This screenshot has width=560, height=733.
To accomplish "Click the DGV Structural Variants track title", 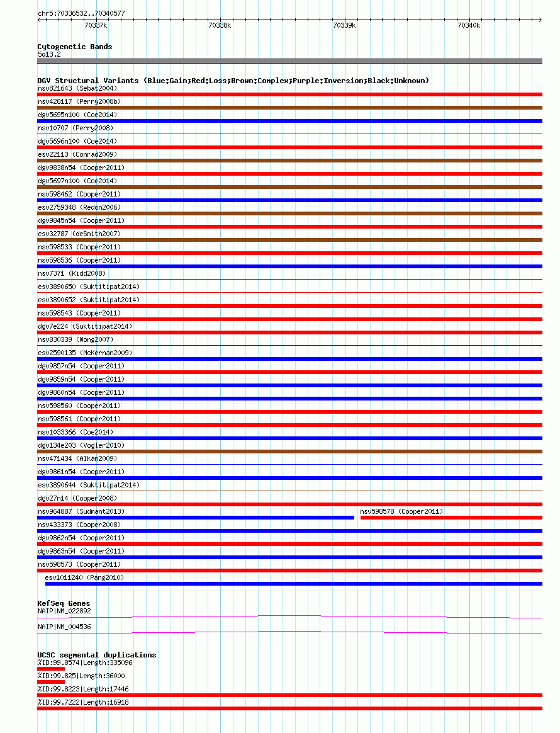I will point(233,81).
